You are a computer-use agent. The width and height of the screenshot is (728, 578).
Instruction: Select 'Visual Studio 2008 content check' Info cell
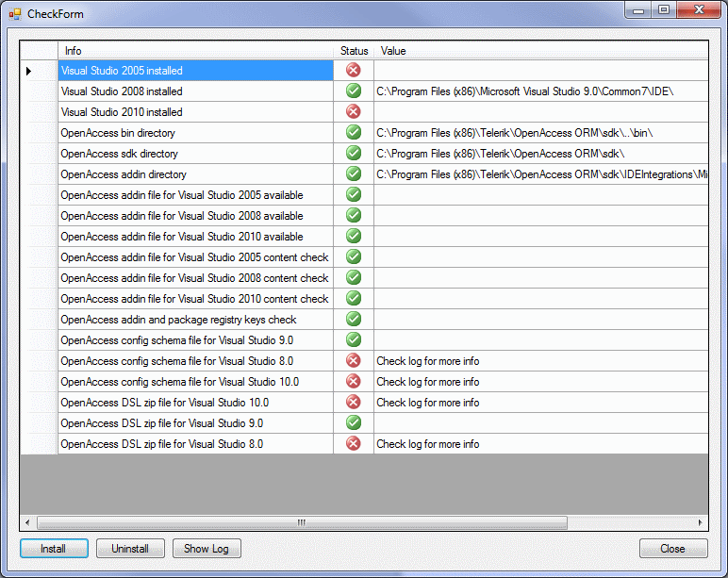pyautogui.click(x=195, y=277)
